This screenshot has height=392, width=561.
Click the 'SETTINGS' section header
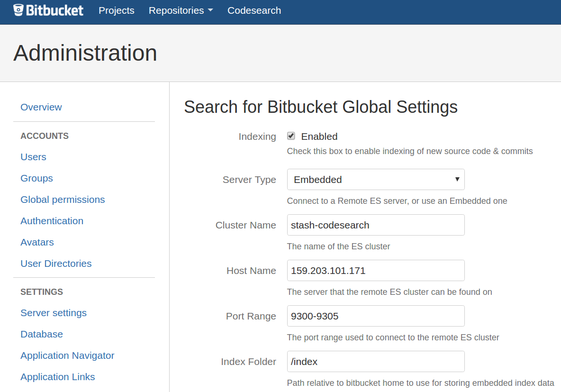click(42, 292)
